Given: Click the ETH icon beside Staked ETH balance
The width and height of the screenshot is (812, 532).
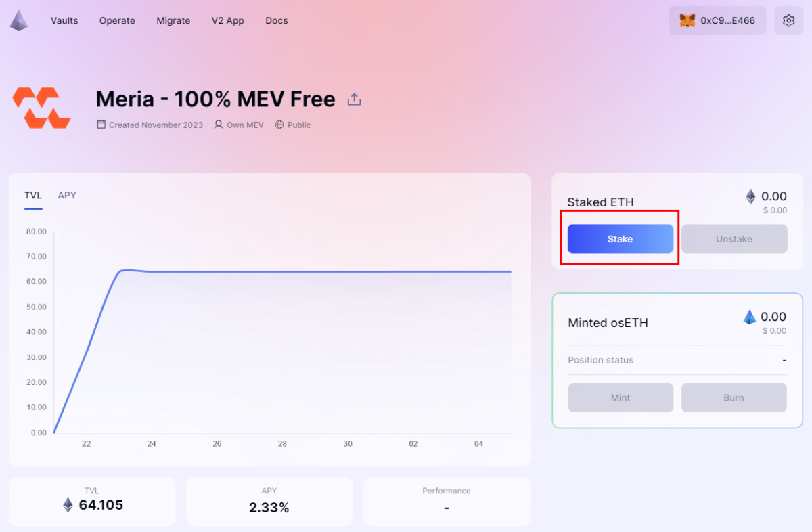Looking at the screenshot, I should pyautogui.click(x=750, y=196).
